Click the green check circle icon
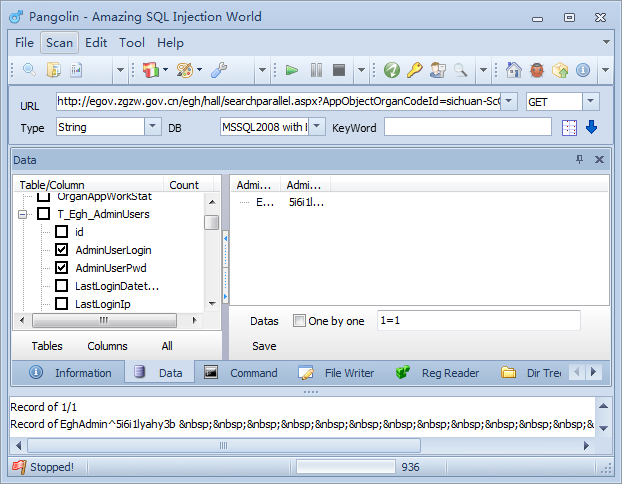Image resolution: width=622 pixels, height=484 pixels. coord(392,70)
